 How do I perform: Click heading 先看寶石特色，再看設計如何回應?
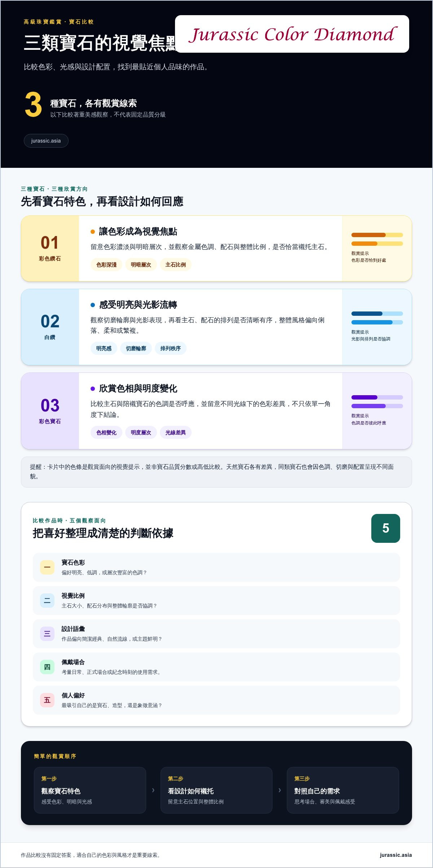[102, 201]
